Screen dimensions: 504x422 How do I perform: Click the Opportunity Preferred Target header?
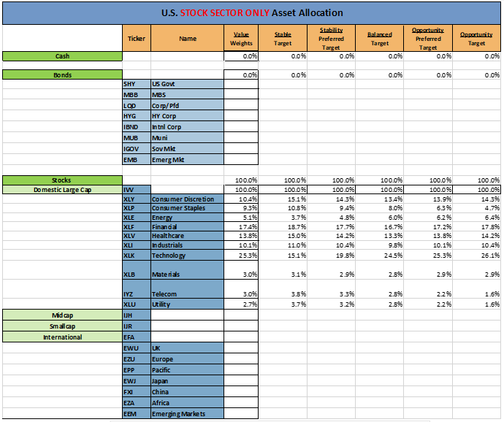(428, 39)
